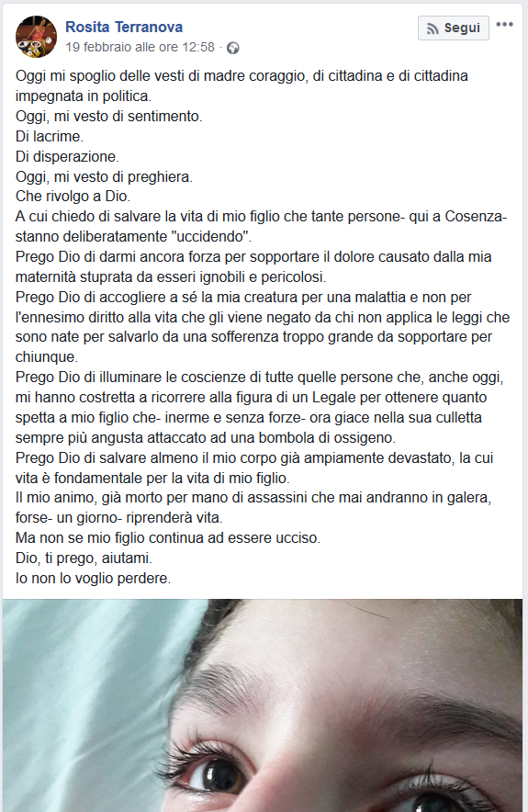Screen dimensions: 528x812
Task: Click the final line 'Io non lo voglio perdere.'
Action: tap(93, 578)
